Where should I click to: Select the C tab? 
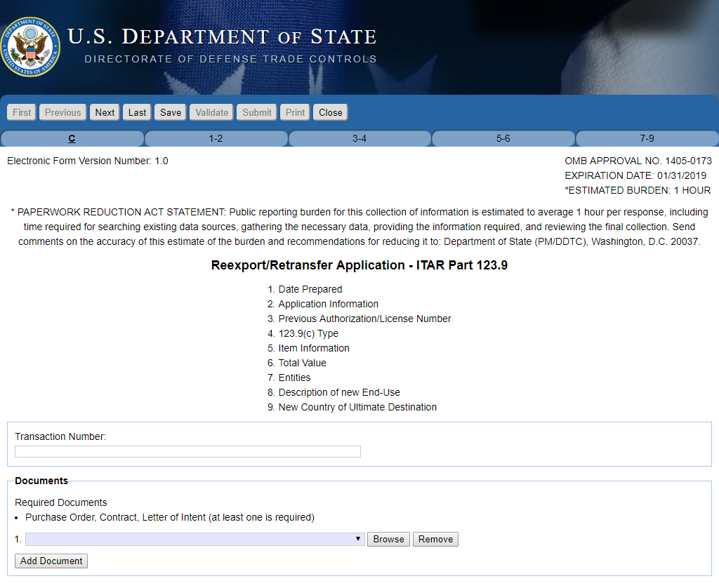pyautogui.click(x=72, y=138)
